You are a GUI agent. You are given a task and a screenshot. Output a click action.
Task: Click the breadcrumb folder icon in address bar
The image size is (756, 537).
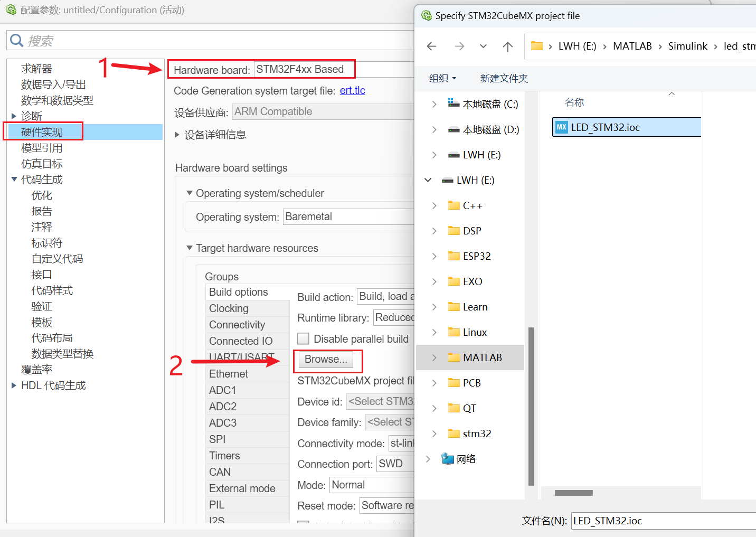[537, 46]
